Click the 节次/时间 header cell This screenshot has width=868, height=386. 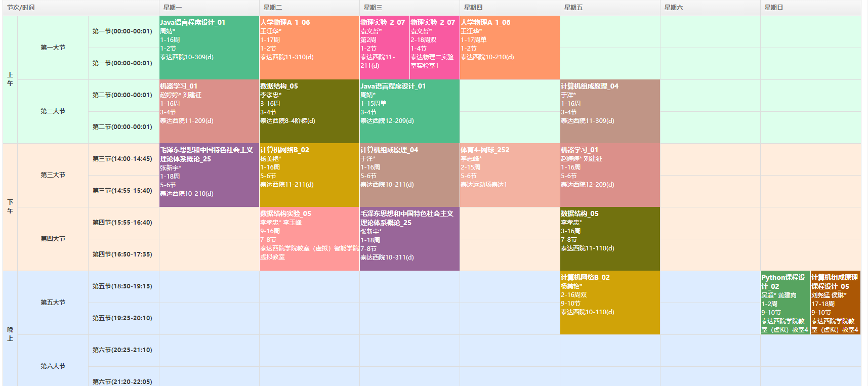pyautogui.click(x=81, y=8)
